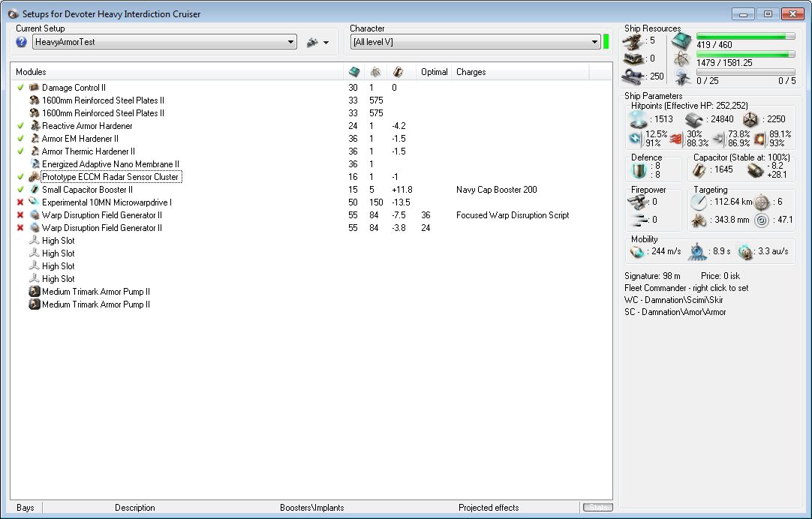Image resolution: width=812 pixels, height=519 pixels.
Task: Click the Reactive Armor Hardener module icon
Action: [x=35, y=126]
